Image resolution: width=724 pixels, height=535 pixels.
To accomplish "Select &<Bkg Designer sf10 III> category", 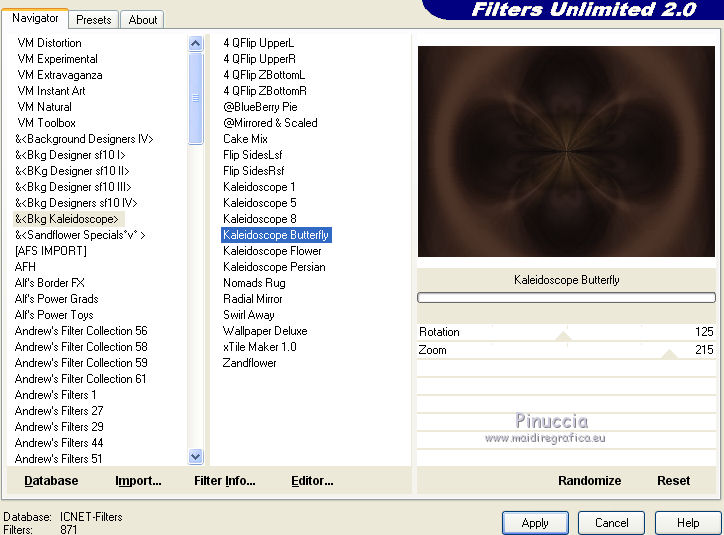I will tap(73, 187).
